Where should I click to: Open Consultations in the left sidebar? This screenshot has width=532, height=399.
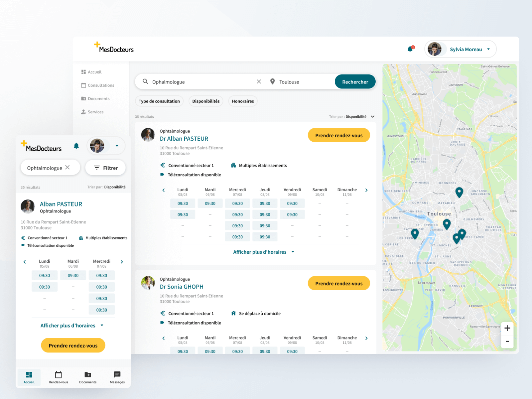coord(98,85)
